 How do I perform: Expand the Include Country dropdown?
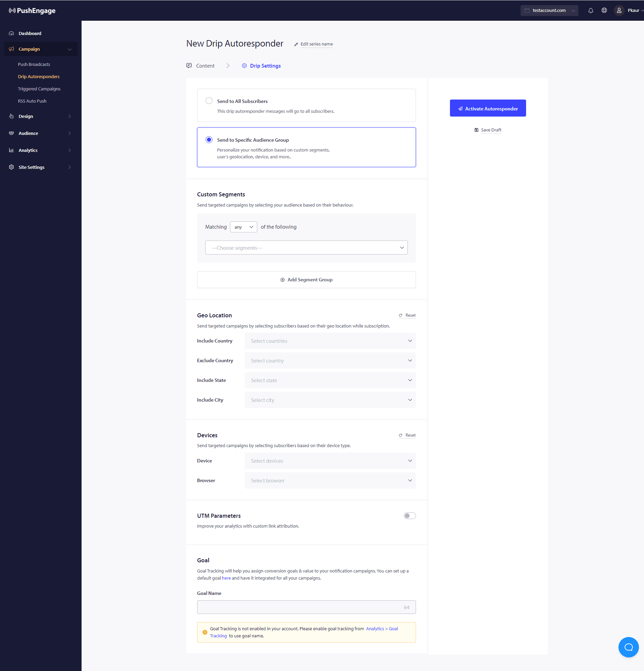(330, 341)
